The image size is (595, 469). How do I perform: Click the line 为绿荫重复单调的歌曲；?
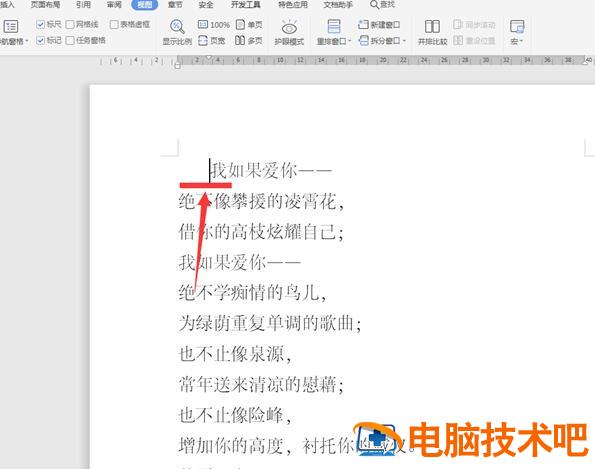(x=270, y=323)
